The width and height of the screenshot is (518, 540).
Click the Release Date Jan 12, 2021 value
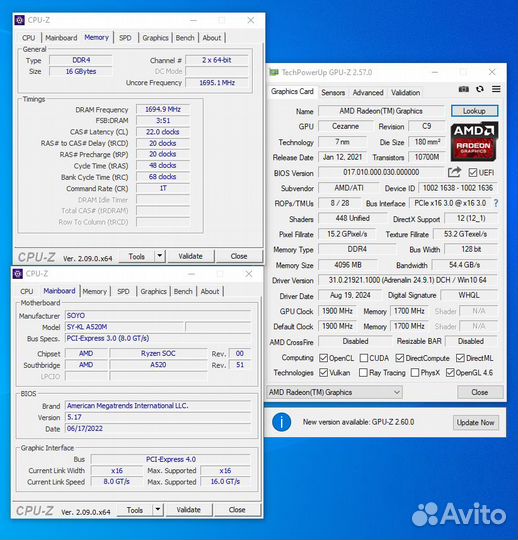(x=342, y=157)
